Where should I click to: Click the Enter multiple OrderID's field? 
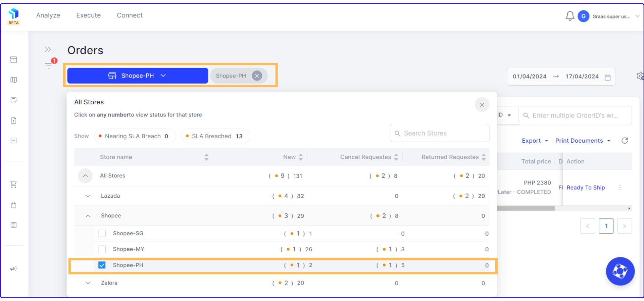point(575,115)
